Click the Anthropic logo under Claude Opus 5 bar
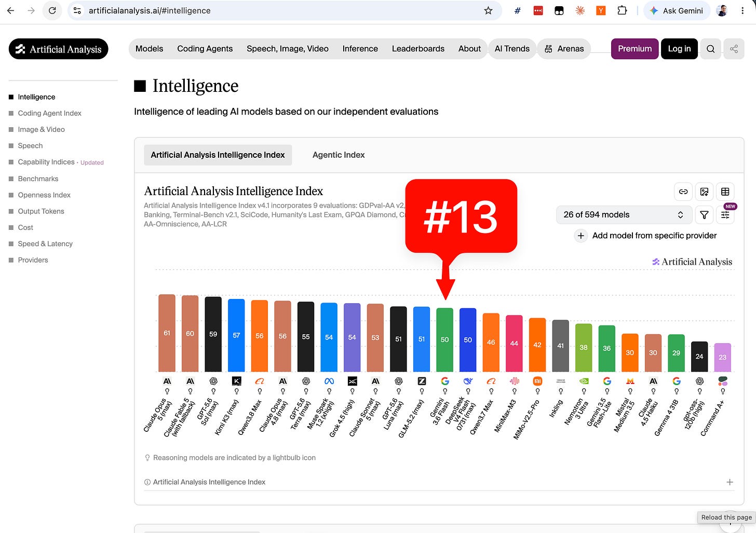This screenshot has width=756, height=533. (x=167, y=381)
